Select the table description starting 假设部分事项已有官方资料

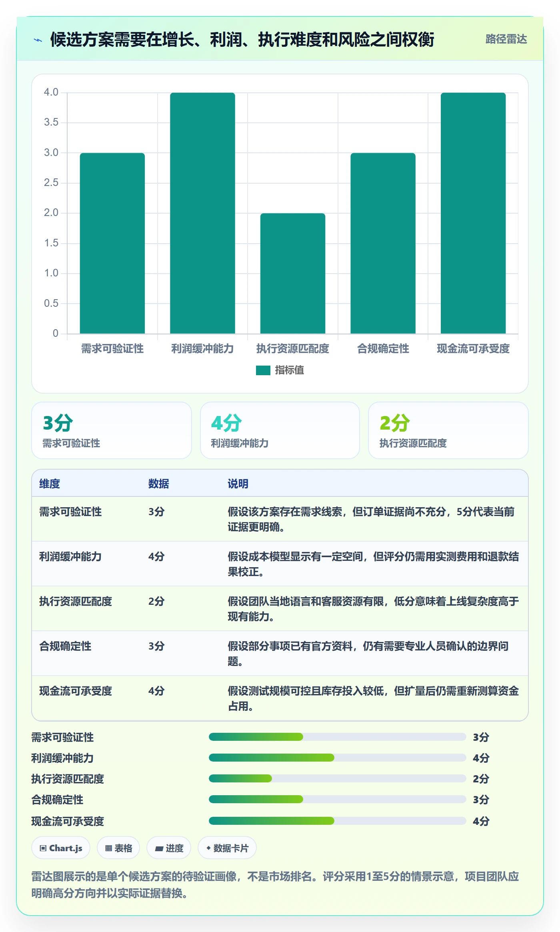click(x=368, y=654)
